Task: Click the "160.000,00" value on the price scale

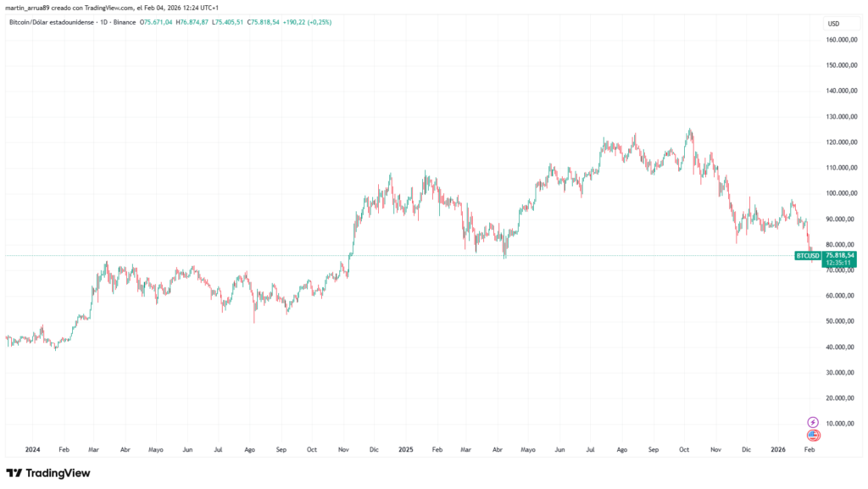Action: [x=840, y=37]
